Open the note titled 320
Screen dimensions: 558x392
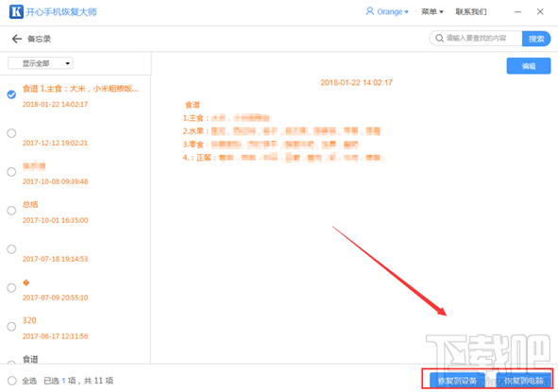click(x=29, y=320)
